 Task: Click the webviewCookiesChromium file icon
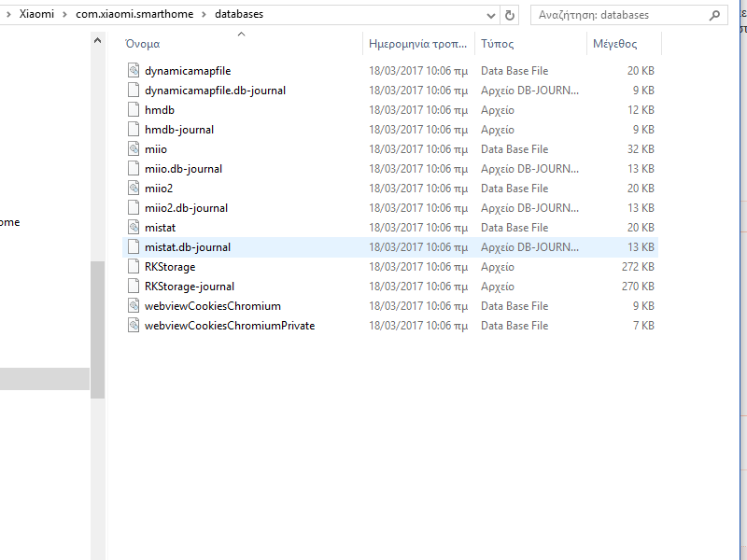pyautogui.click(x=134, y=306)
